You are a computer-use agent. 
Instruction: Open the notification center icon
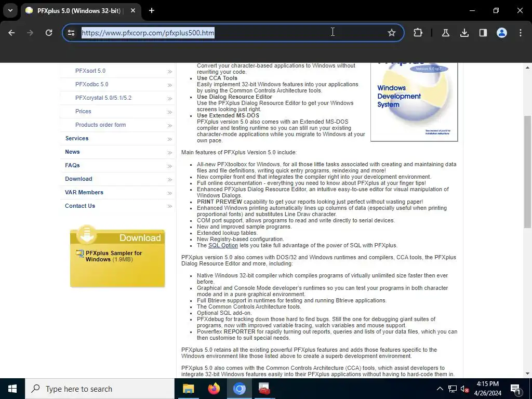516,389
